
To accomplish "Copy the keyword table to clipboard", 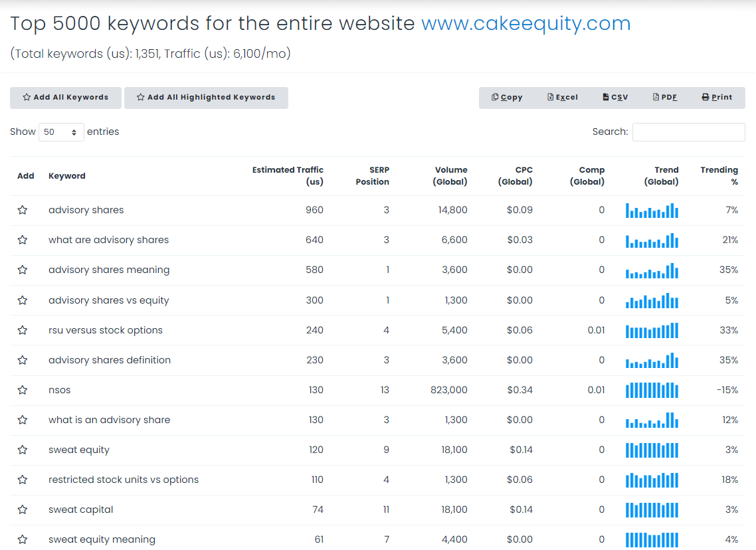I will (507, 97).
